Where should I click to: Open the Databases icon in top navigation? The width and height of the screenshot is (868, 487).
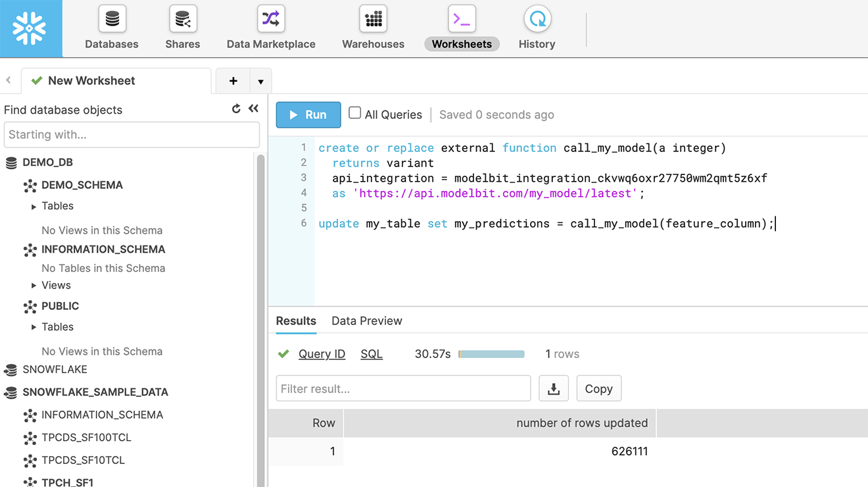coord(112,20)
